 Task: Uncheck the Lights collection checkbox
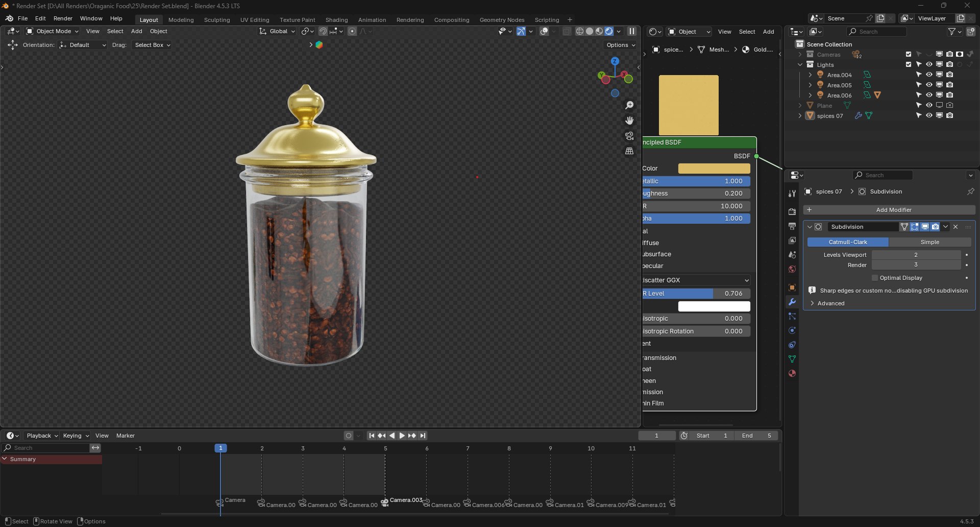[x=909, y=64]
